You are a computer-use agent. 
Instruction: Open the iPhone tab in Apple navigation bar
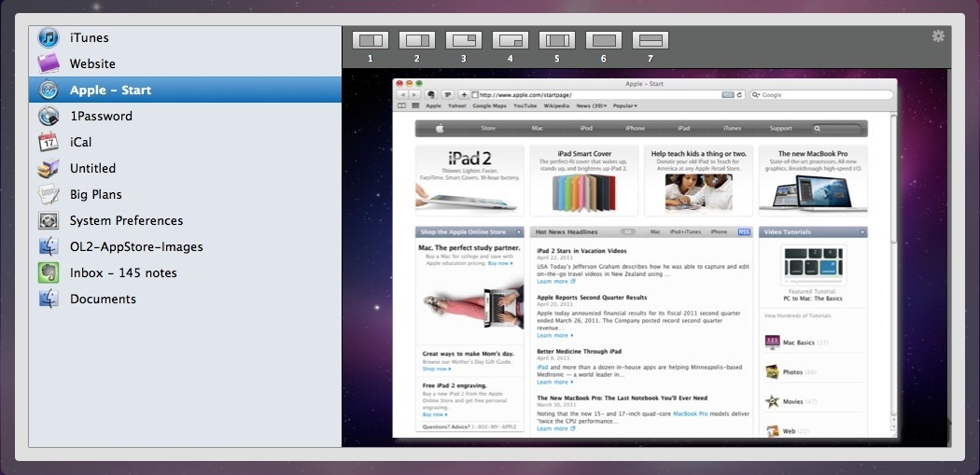pyautogui.click(x=635, y=128)
